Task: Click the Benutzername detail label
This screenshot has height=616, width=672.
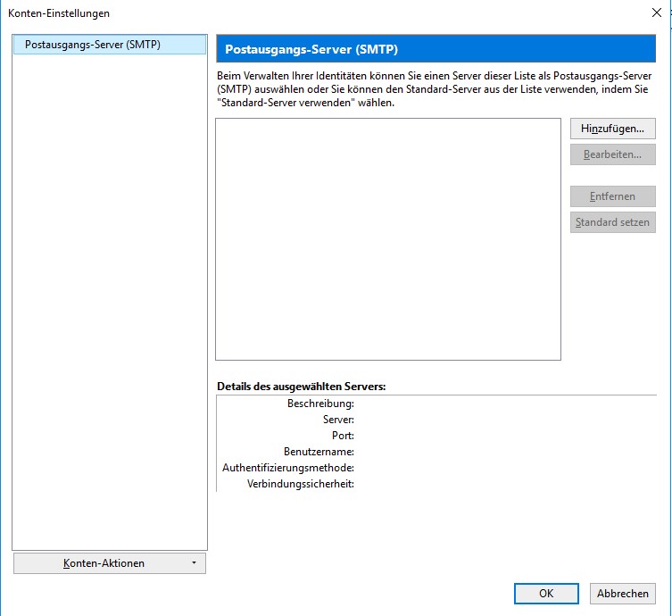Action: (318, 452)
